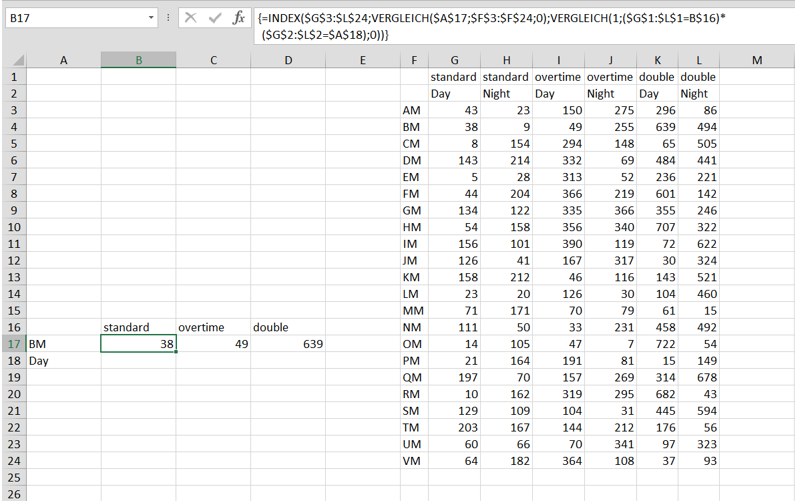Click the select-all triangle at grid corner

click(18, 61)
